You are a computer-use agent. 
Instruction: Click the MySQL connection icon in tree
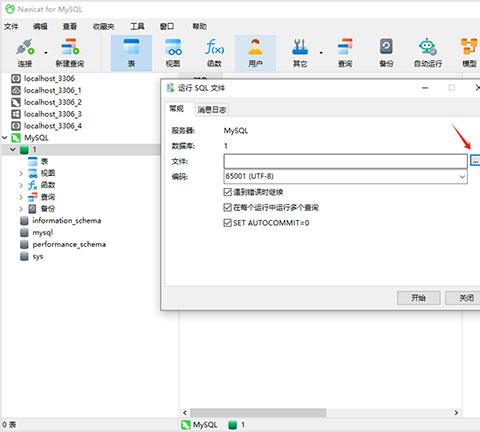tap(16, 138)
